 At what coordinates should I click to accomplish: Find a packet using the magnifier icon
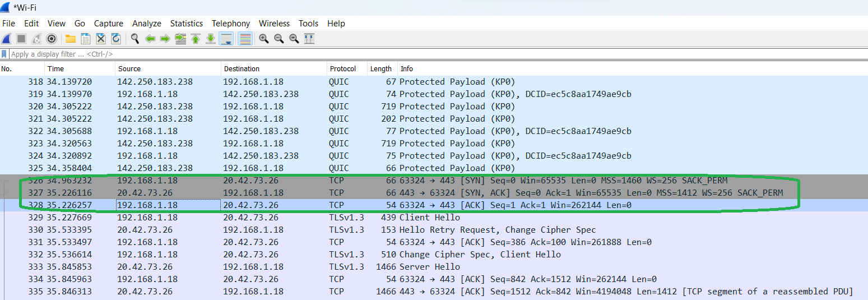coord(135,39)
